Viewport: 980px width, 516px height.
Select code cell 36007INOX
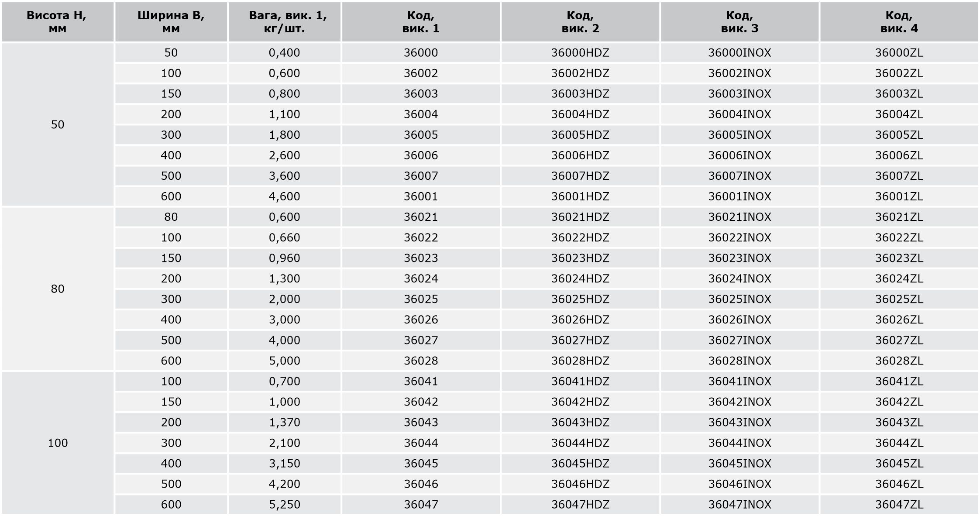click(739, 176)
